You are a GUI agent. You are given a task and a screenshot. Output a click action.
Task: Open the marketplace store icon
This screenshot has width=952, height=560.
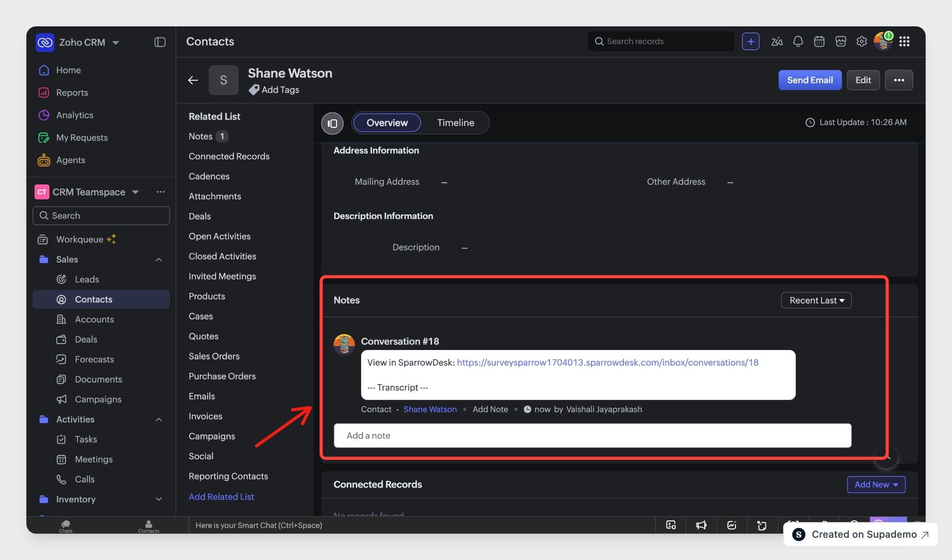click(840, 41)
